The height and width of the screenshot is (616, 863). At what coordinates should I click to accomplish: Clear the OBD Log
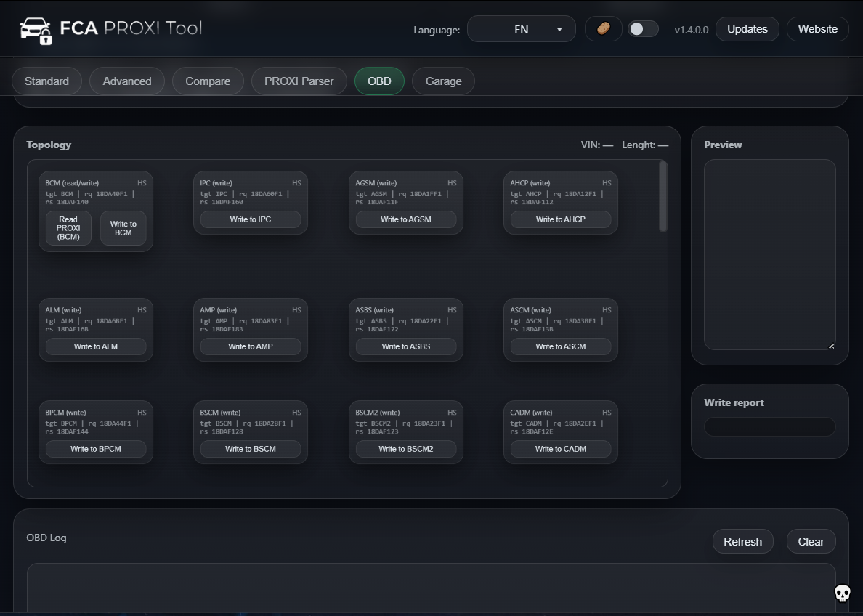pyautogui.click(x=811, y=540)
